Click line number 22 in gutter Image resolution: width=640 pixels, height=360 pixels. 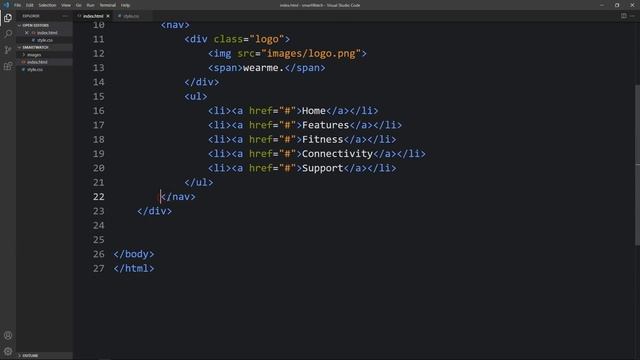98,197
